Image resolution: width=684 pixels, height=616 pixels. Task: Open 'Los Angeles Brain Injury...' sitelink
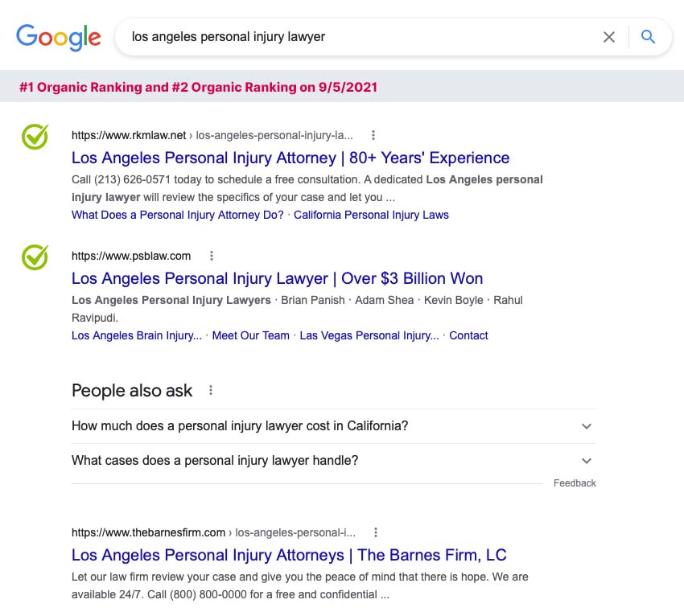point(137,335)
